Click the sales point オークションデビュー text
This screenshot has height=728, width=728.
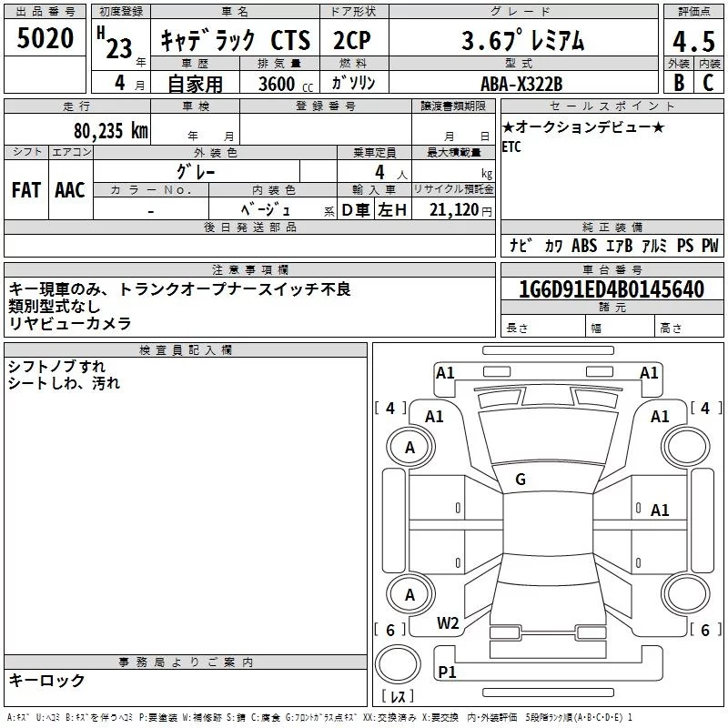(583, 126)
